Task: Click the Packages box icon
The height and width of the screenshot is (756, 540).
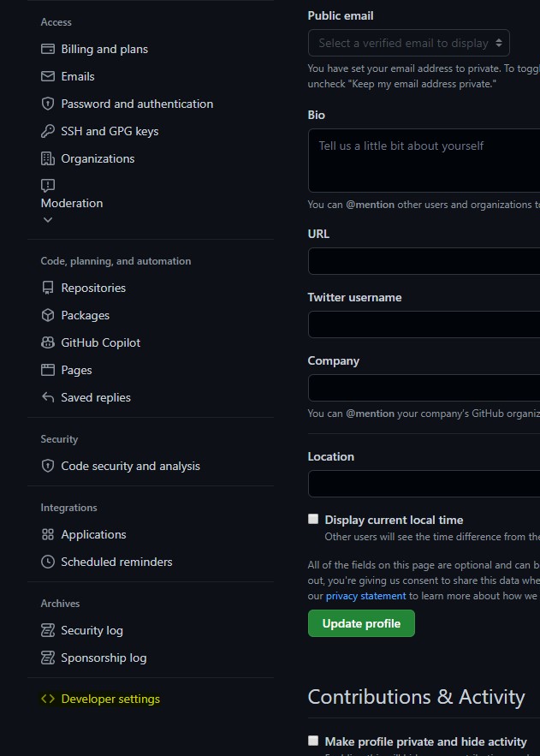Action: (x=48, y=315)
